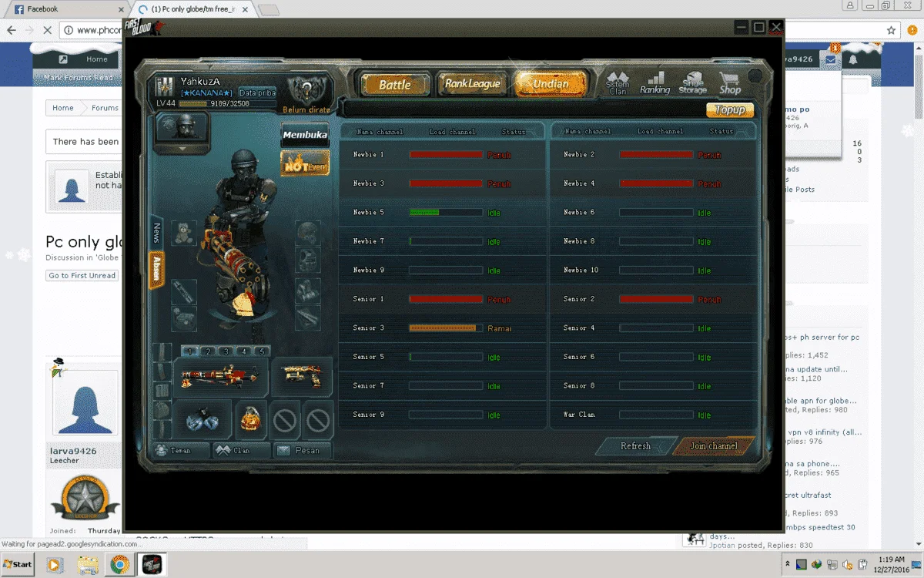The height and width of the screenshot is (578, 924).
Task: Open Chrome from the taskbar
Action: [119, 565]
